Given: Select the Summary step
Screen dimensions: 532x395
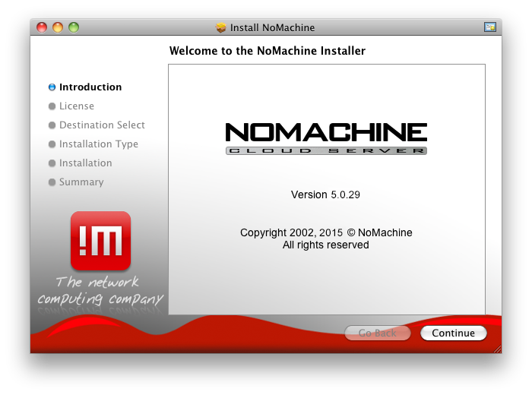Looking at the screenshot, I should click(x=81, y=182).
